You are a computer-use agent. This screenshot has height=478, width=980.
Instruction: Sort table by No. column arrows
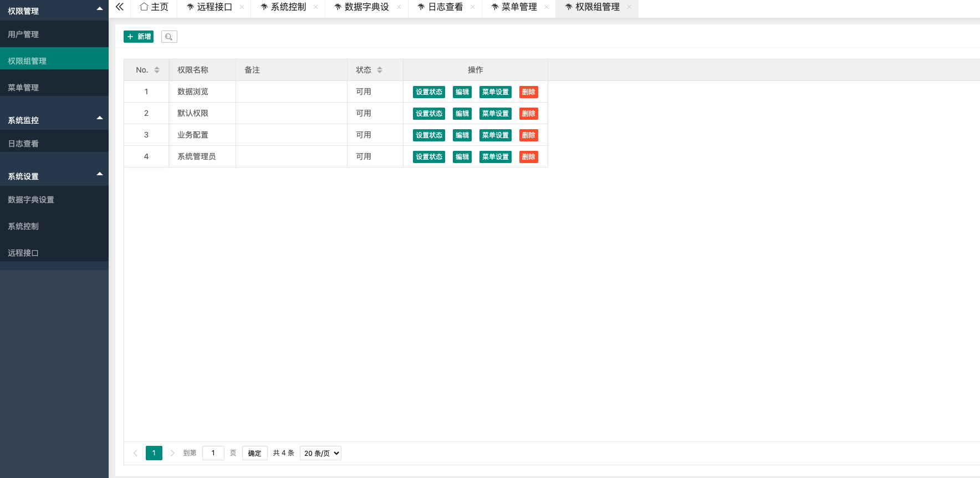(x=157, y=70)
